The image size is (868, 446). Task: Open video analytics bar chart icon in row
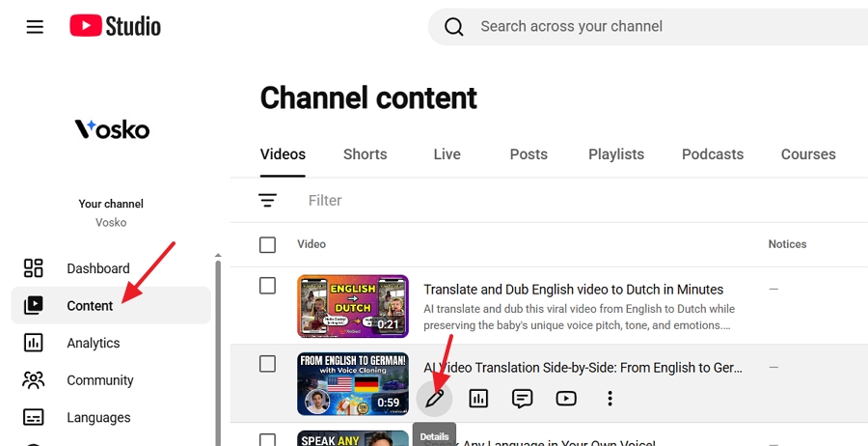478,399
